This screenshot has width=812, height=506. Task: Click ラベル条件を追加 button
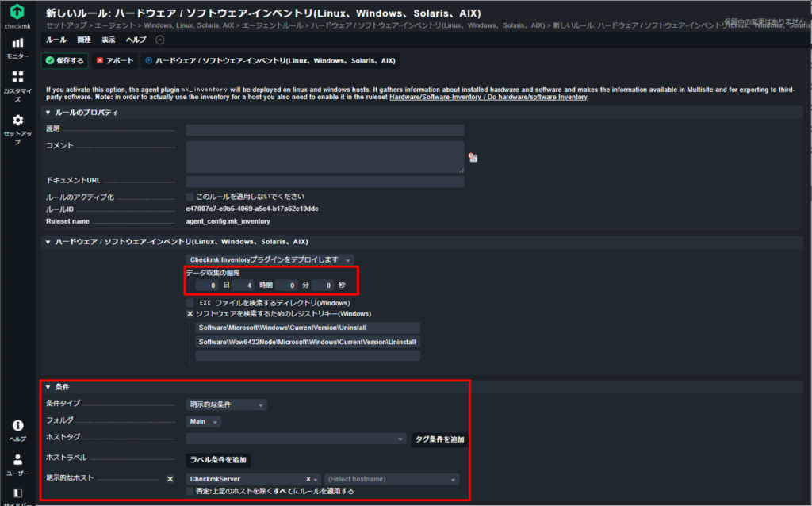218,459
